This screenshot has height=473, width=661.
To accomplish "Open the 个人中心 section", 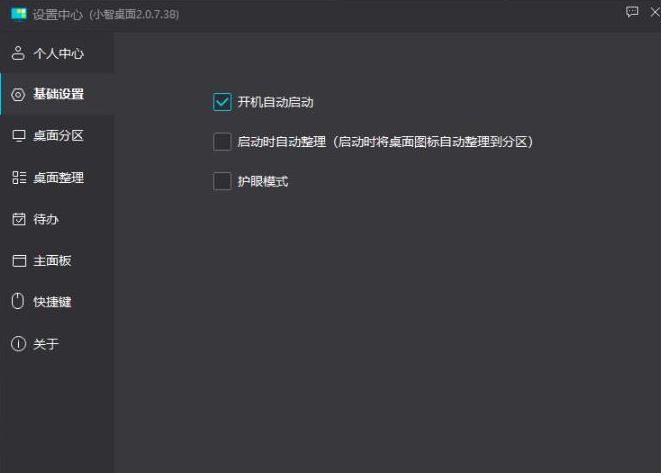I will point(57,53).
